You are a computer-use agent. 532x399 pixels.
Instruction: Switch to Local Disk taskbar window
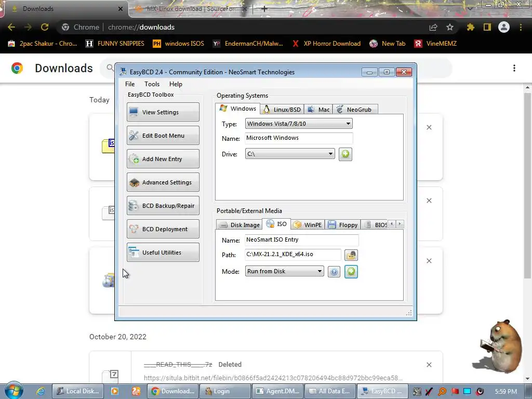coord(78,391)
